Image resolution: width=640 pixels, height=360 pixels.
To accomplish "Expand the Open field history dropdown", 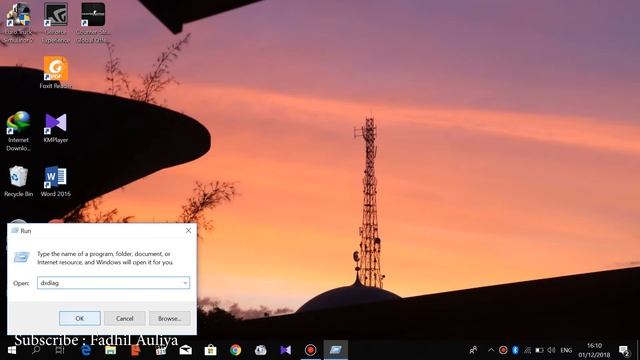I will pos(185,283).
